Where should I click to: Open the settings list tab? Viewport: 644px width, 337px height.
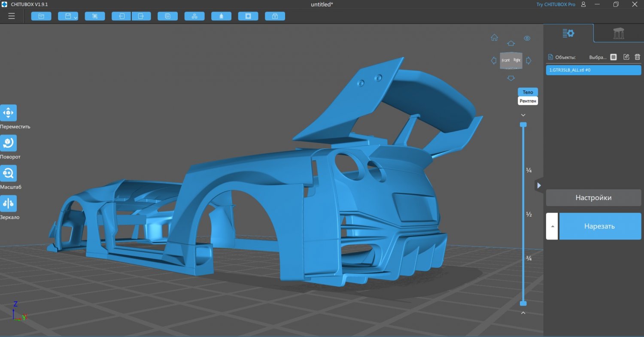568,33
